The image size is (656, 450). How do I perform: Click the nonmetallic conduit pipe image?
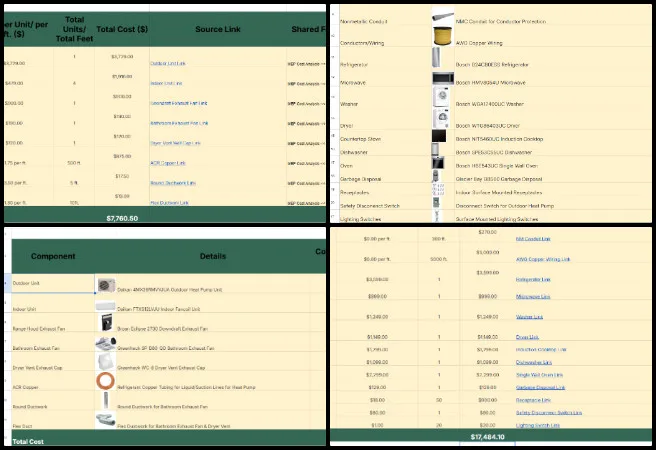pos(441,20)
